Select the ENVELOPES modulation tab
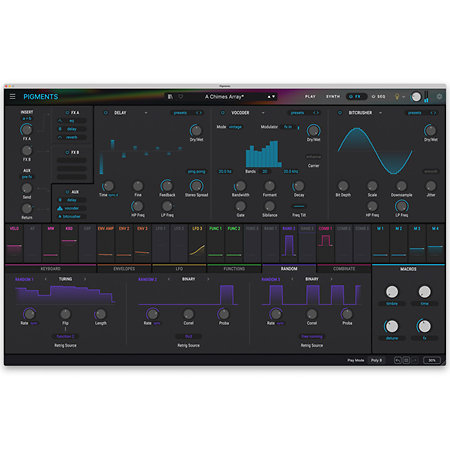The height and width of the screenshot is (450, 450). [124, 269]
